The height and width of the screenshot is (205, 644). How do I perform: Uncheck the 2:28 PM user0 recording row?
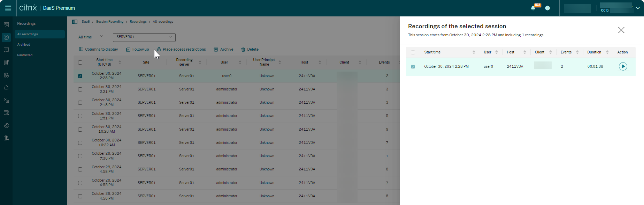click(x=80, y=76)
